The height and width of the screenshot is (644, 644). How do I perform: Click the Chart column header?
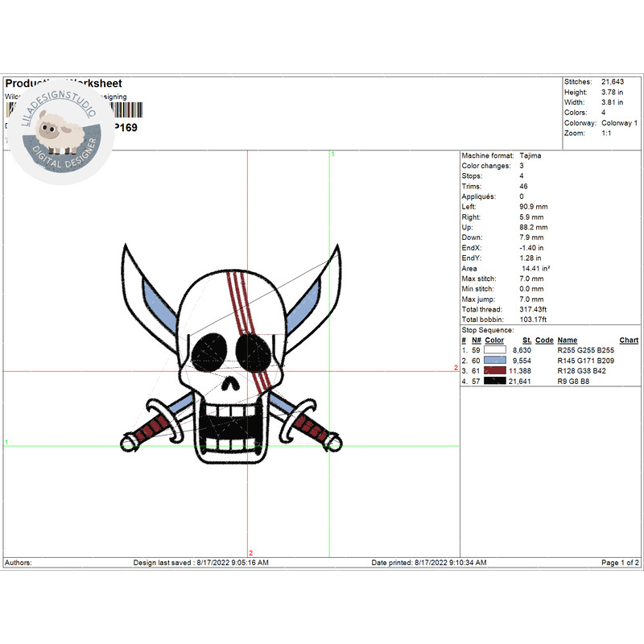tap(629, 341)
